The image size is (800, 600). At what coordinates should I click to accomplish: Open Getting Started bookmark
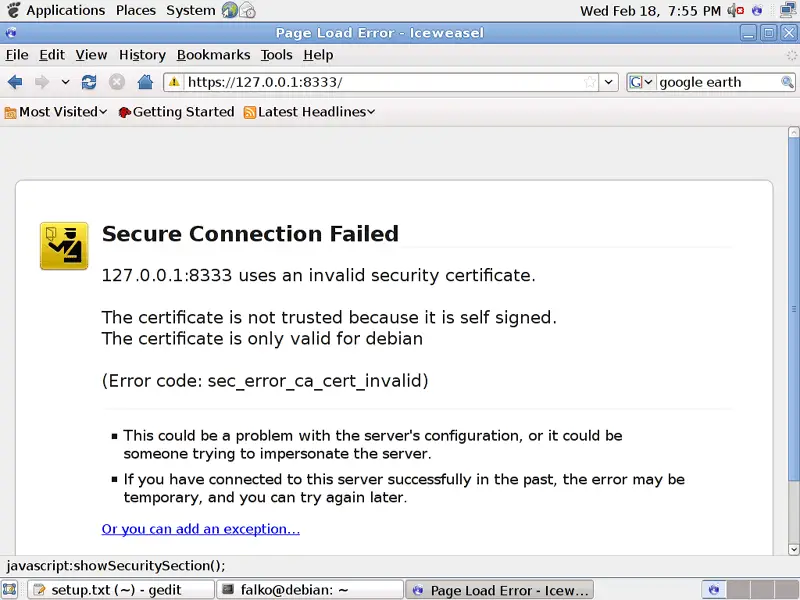click(x=176, y=112)
